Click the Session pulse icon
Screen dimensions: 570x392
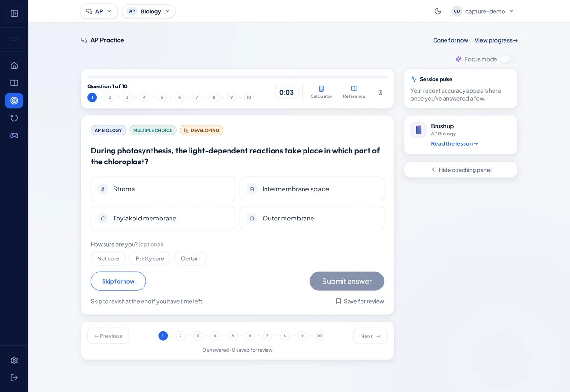[x=414, y=79]
